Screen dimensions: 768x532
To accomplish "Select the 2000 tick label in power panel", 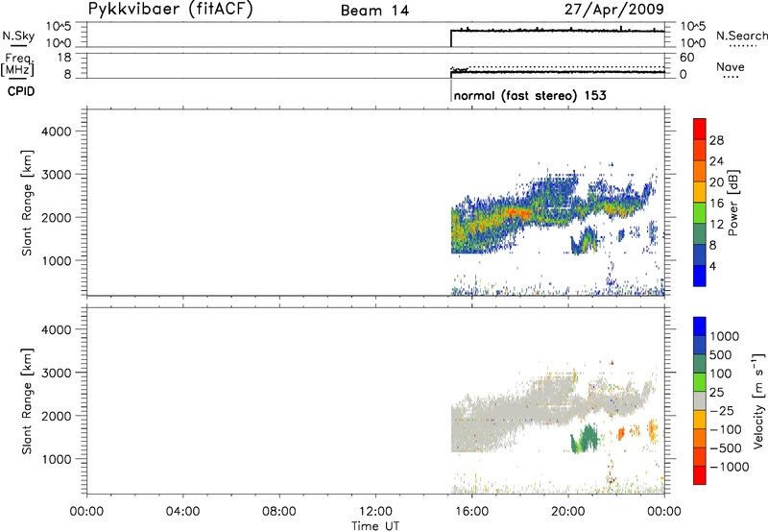I will tap(57, 217).
